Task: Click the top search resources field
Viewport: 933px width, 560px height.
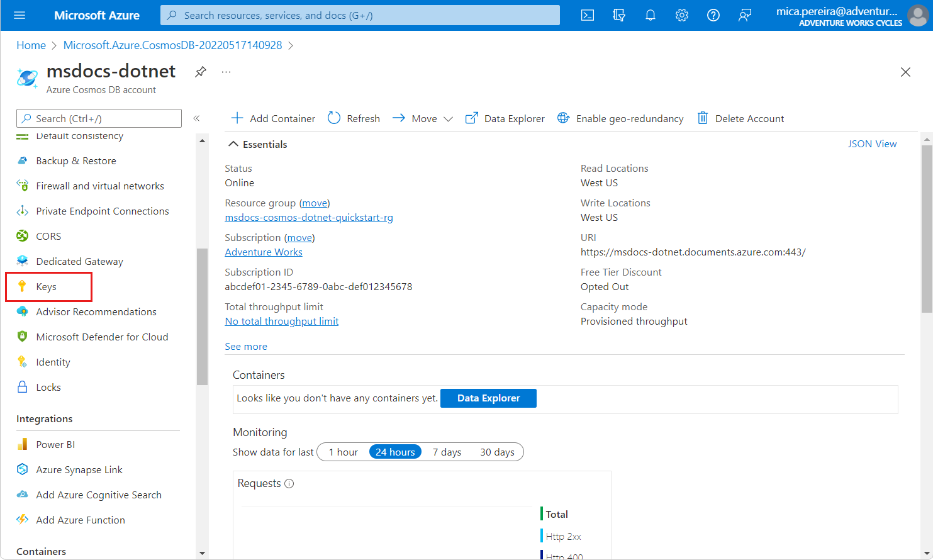Action: coord(360,15)
